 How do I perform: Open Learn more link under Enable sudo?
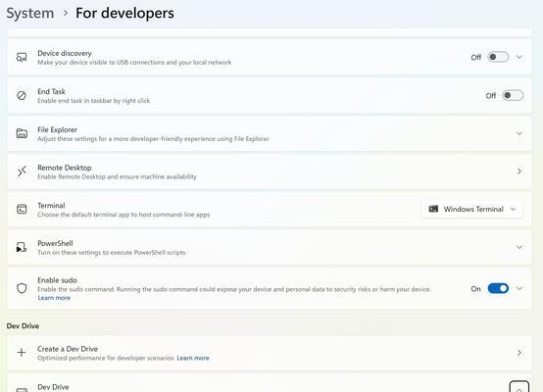pos(54,298)
